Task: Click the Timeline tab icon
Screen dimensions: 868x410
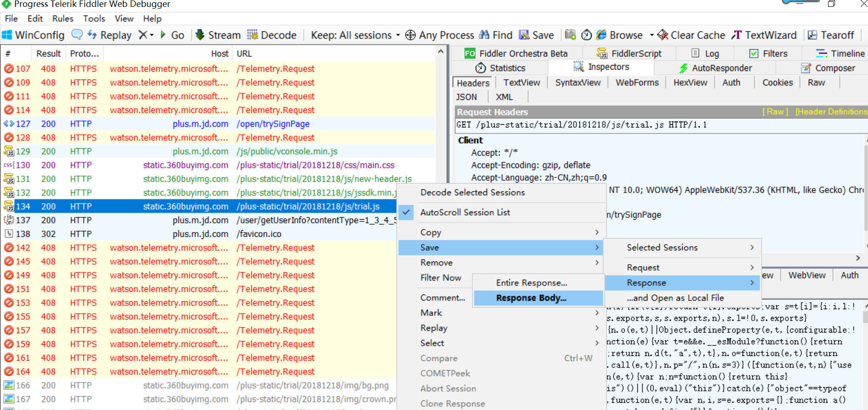Action: (x=822, y=54)
